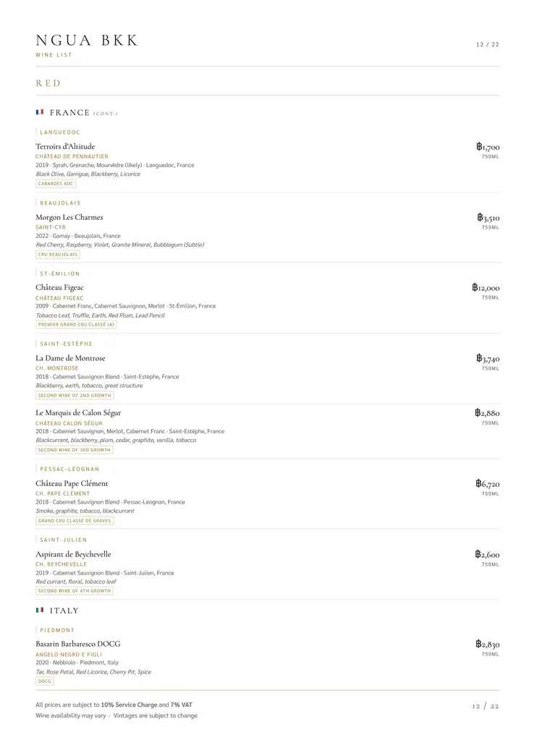Click the RED section heading

click(x=49, y=83)
